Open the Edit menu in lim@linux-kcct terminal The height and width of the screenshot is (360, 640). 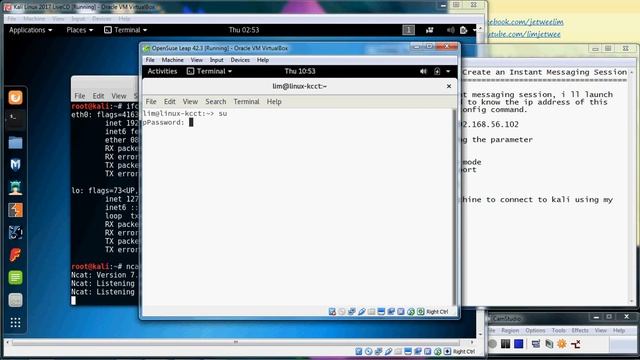click(170, 102)
